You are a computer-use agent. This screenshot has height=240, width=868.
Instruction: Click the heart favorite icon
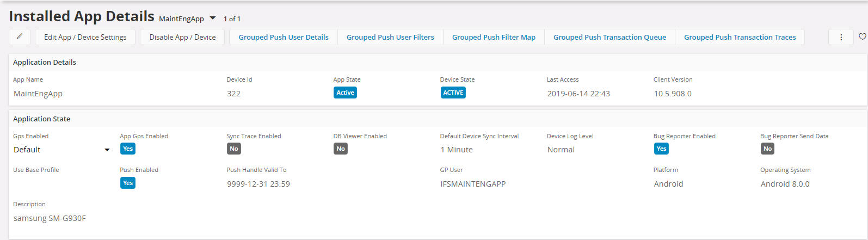pos(862,37)
